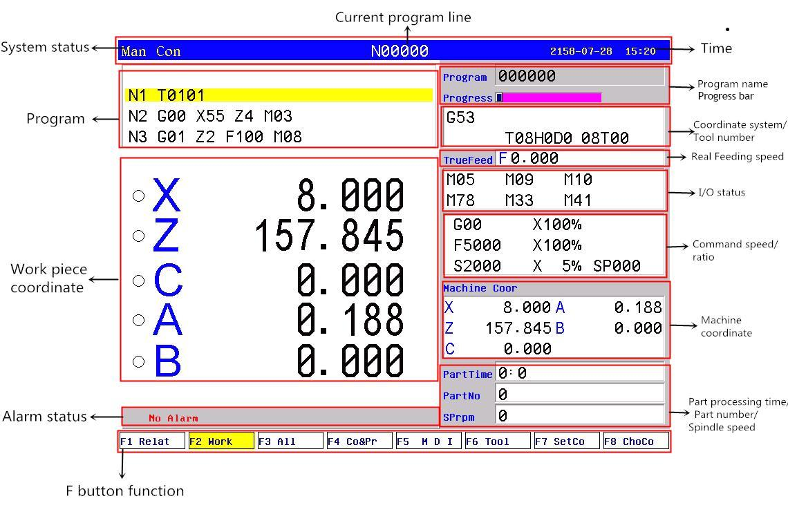The image size is (788, 532).
Task: Click the Machine Coor heading
Action: [480, 288]
